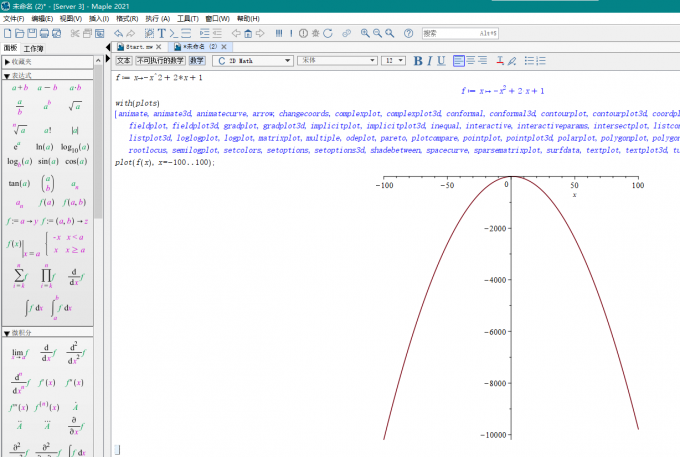Open the 文件(F) menu
The height and width of the screenshot is (457, 680).
pos(14,19)
